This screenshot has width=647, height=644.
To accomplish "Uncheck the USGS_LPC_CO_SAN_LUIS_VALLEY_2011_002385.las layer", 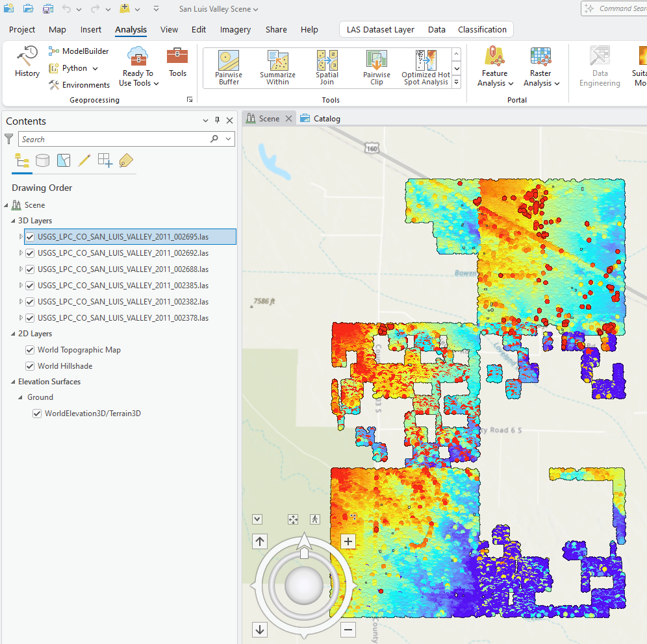I will [x=30, y=285].
